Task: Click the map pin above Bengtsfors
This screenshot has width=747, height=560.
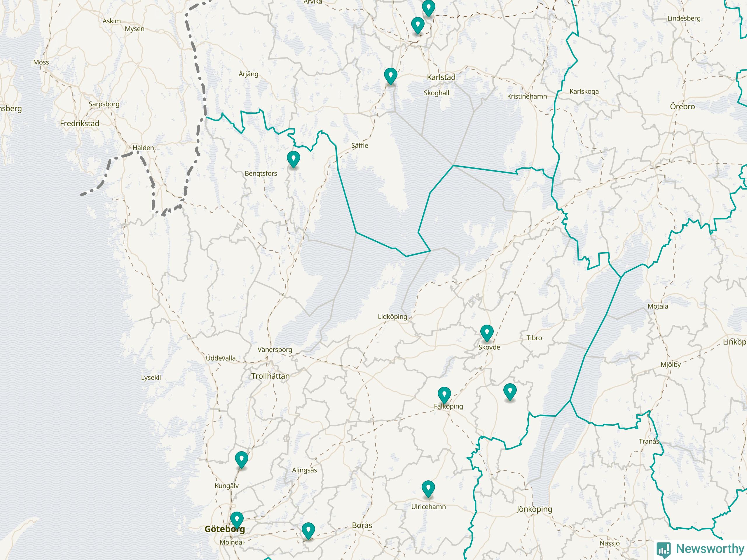Action: (293, 160)
